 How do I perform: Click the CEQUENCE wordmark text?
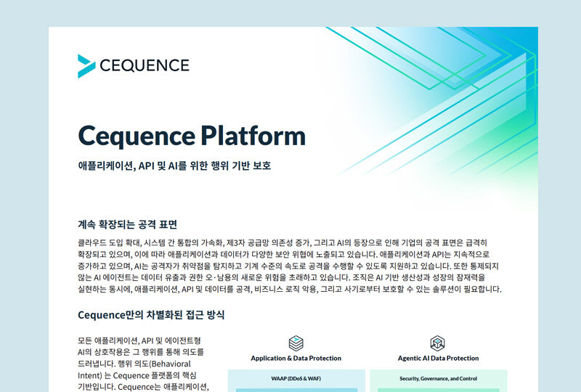tap(145, 65)
